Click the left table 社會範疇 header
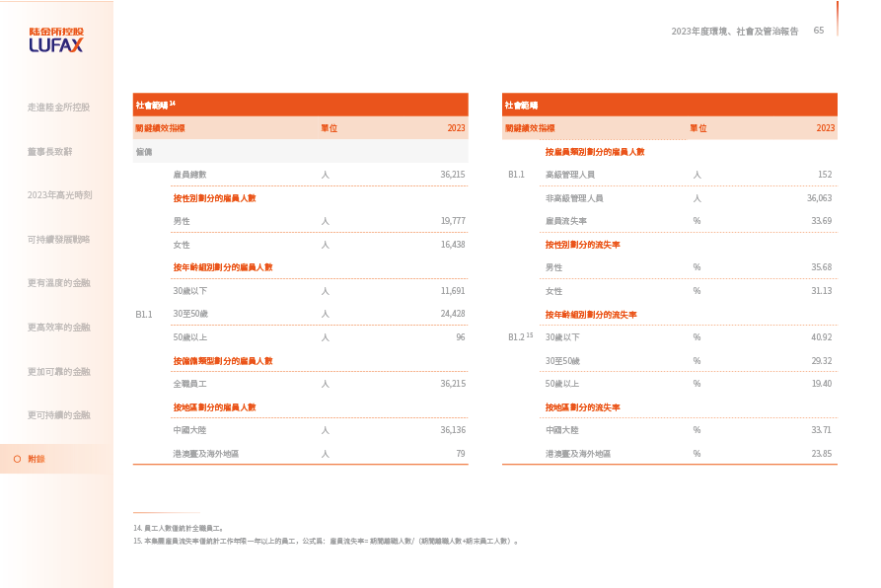The height and width of the screenshot is (588, 881). coord(155,105)
